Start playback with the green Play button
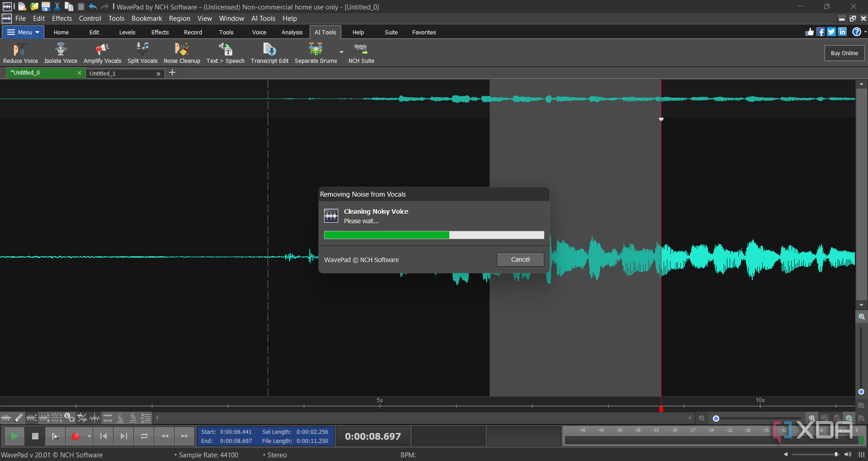 (14, 436)
